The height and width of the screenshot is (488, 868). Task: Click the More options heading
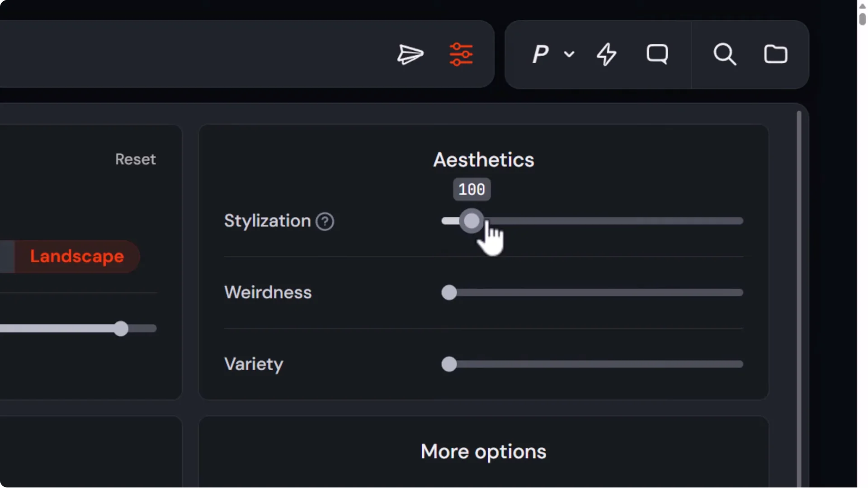483,452
